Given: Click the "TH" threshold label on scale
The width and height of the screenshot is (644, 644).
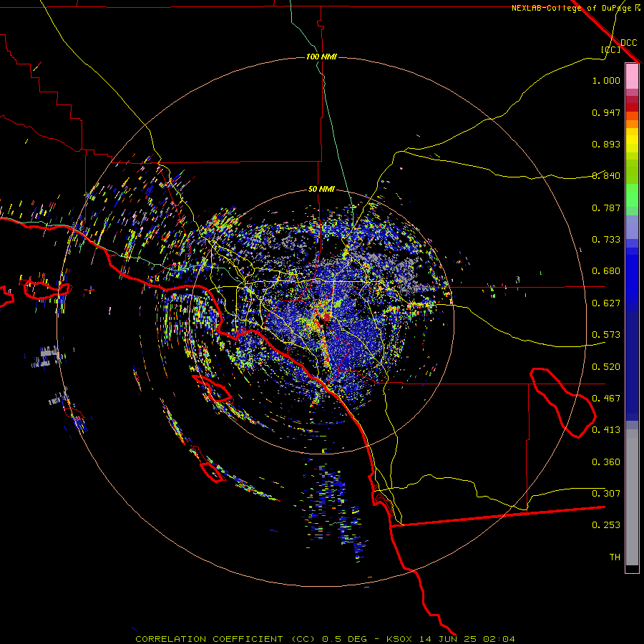Looking at the screenshot, I should [615, 557].
